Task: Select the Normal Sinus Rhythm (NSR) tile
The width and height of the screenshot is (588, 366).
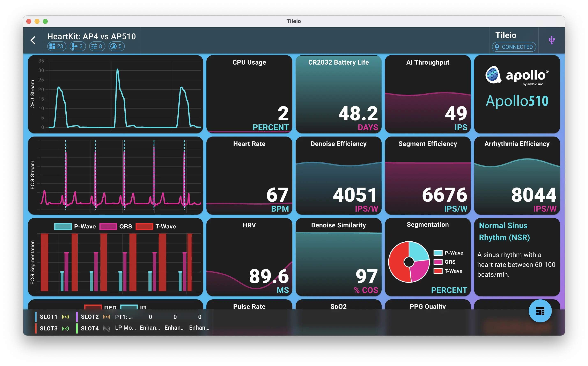Action: pos(517,257)
